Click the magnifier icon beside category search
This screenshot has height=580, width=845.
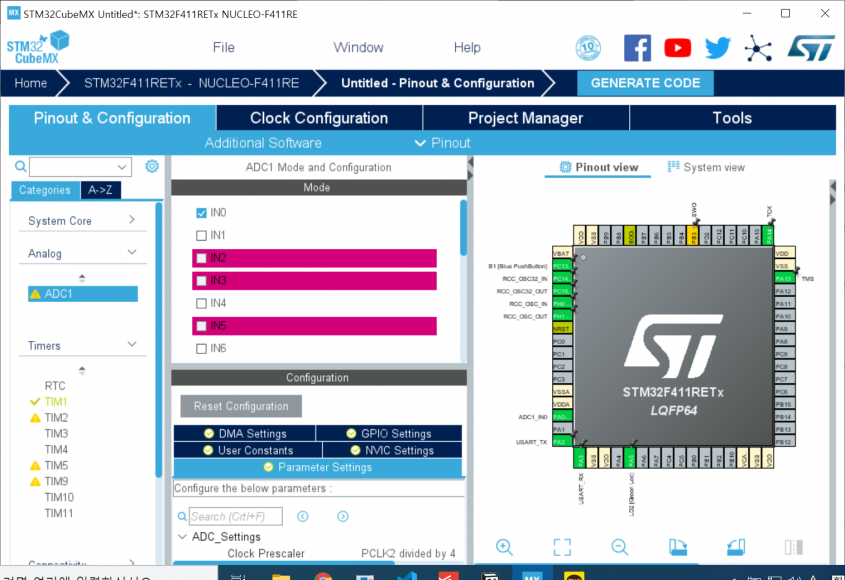(x=20, y=166)
